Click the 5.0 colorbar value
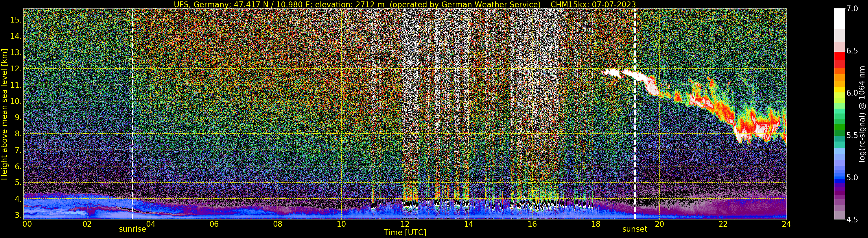The width and height of the screenshot is (868, 238). (x=852, y=177)
